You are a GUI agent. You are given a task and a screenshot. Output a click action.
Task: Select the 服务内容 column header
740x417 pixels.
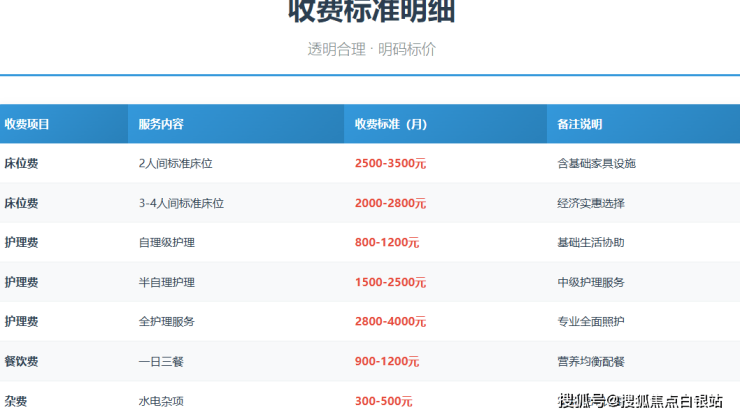pos(161,124)
